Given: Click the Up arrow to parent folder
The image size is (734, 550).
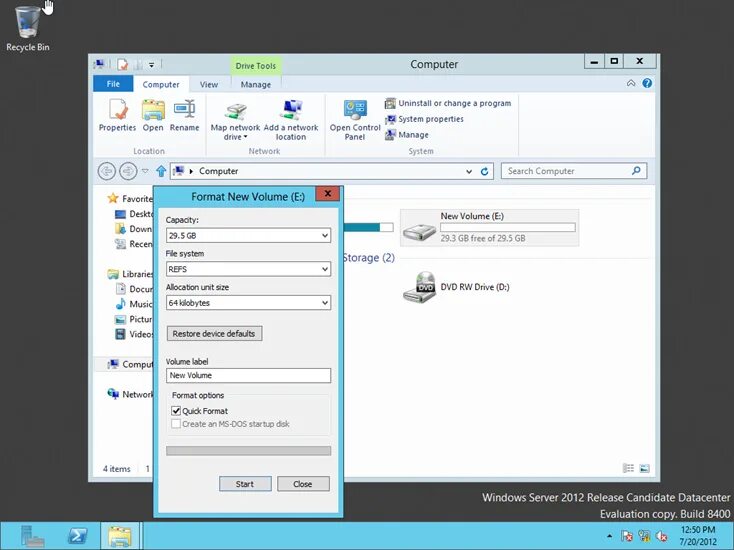Looking at the screenshot, I should point(161,171).
